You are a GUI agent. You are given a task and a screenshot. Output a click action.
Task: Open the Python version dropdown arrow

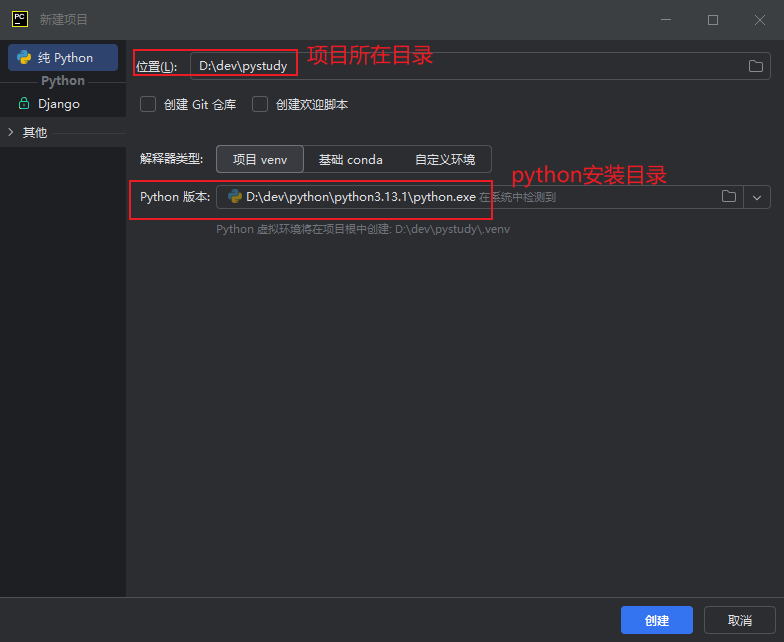[757, 197]
